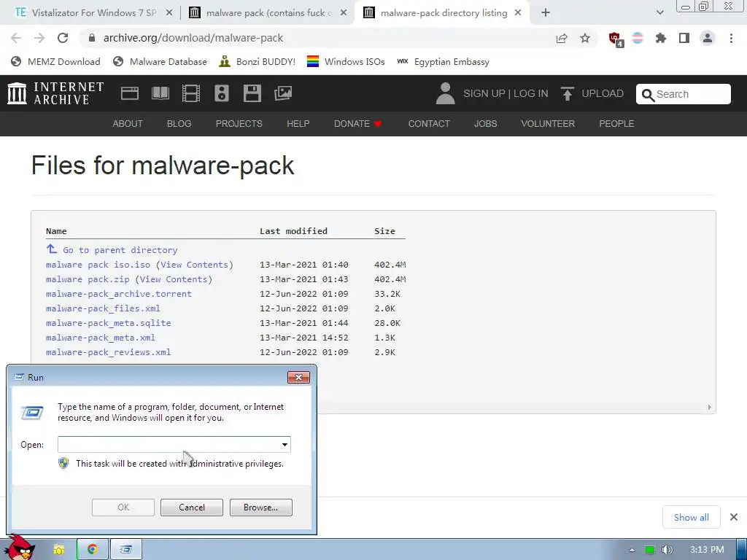Viewport: 747px width, 560px height.
Task: Open the Chrome profile avatar
Action: 708,38
